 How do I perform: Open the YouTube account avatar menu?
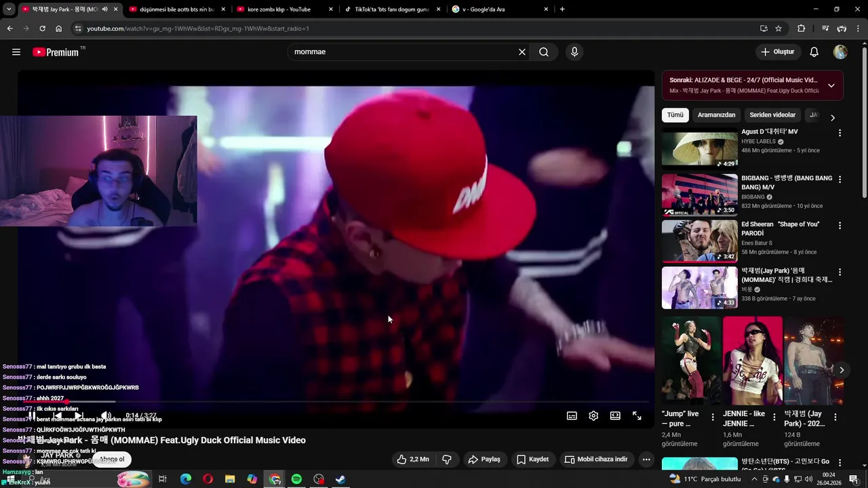(x=840, y=52)
